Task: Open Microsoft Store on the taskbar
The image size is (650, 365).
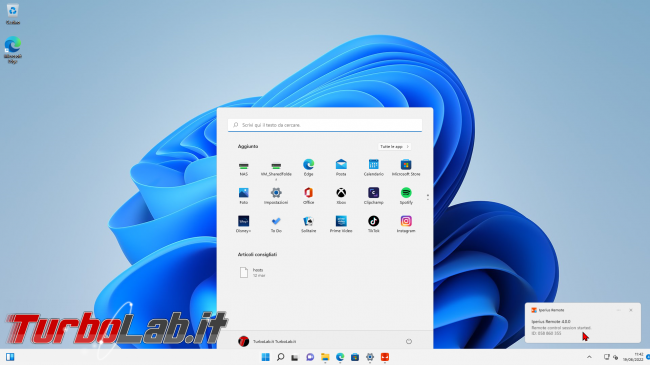Action: coord(355,357)
